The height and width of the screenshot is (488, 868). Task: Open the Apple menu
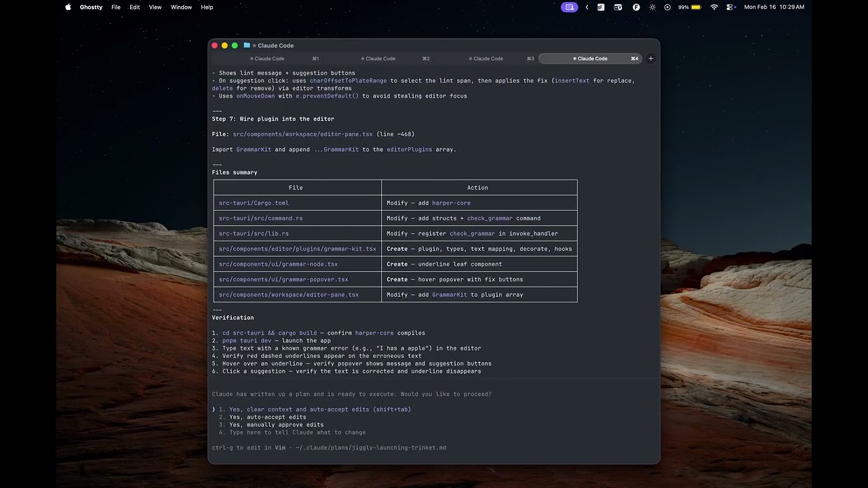click(68, 7)
